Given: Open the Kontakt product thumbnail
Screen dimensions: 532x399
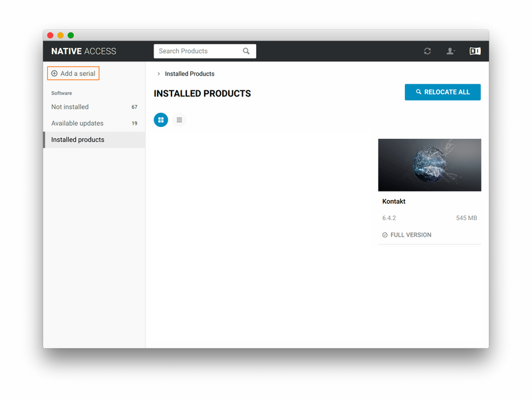Looking at the screenshot, I should tap(430, 165).
